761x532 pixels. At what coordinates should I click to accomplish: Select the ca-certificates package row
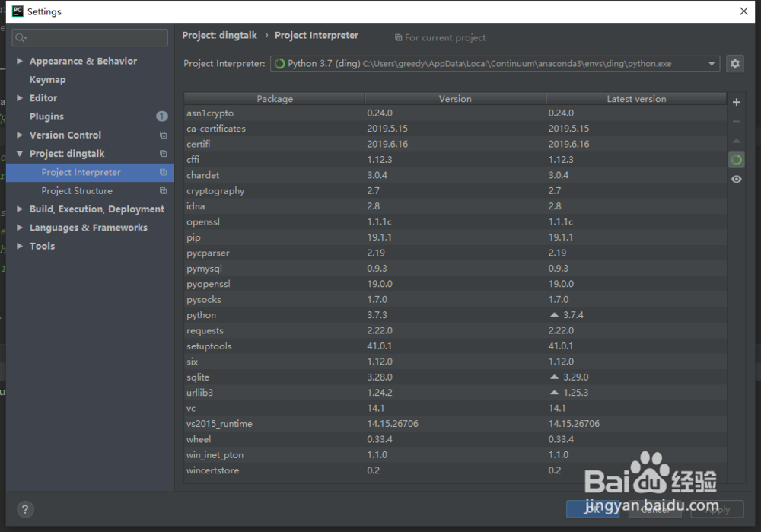[455, 129]
